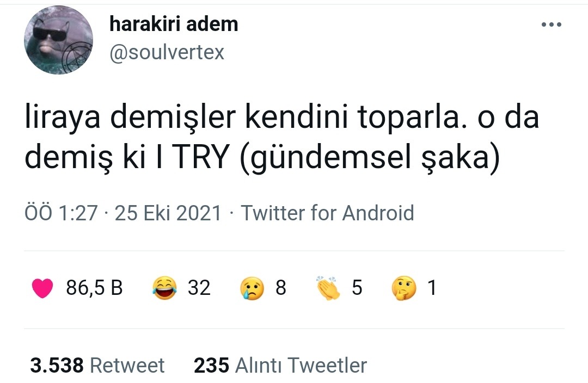The height and width of the screenshot is (383, 588).
Task: Pick the thinking face emoji reaction
Action: click(404, 288)
